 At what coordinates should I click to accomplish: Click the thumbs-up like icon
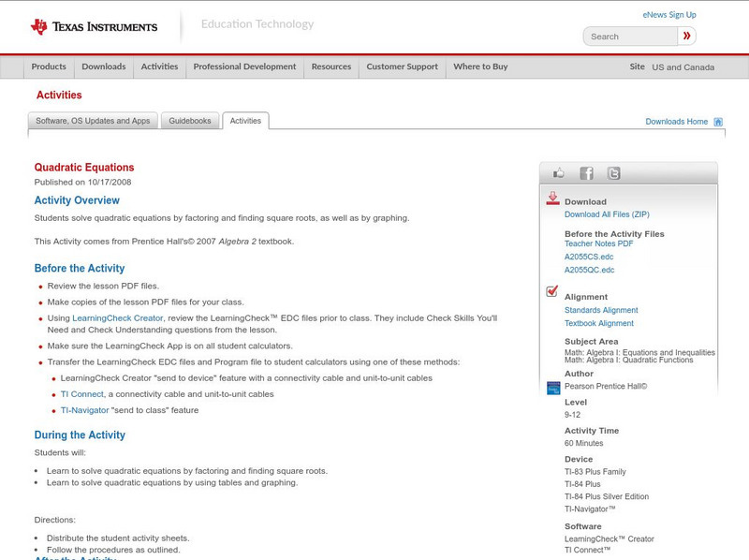[x=558, y=173]
